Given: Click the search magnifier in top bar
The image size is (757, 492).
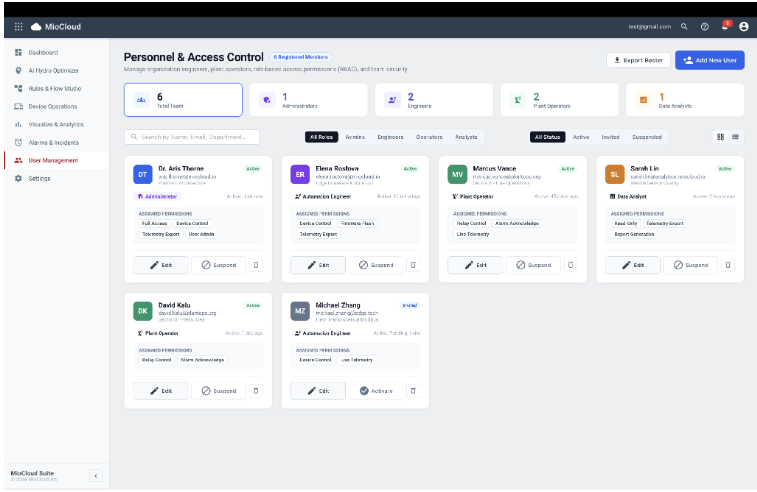Looking at the screenshot, I should 684,27.
